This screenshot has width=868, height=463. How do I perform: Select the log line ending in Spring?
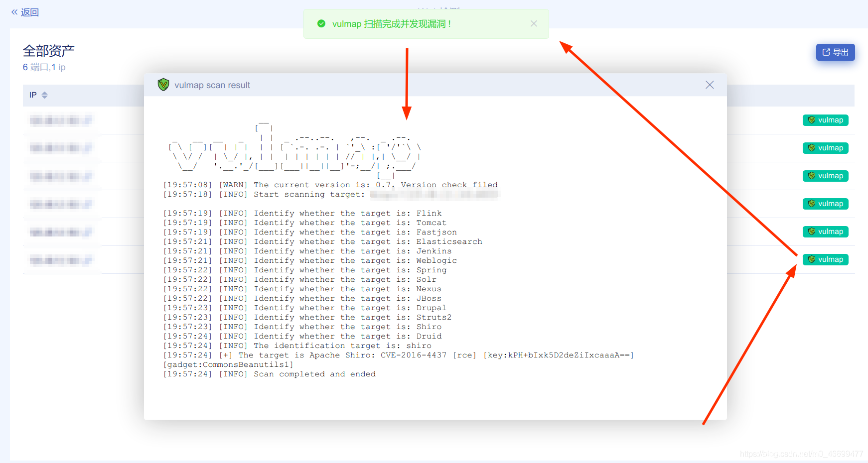point(305,270)
